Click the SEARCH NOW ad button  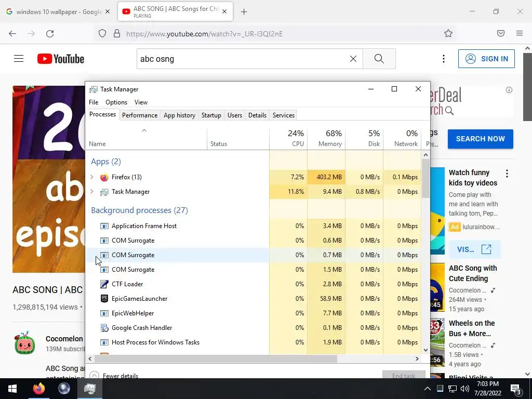(480, 139)
